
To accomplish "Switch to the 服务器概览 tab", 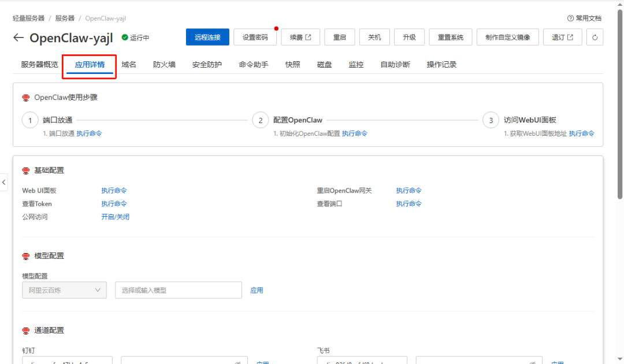I will tap(39, 65).
